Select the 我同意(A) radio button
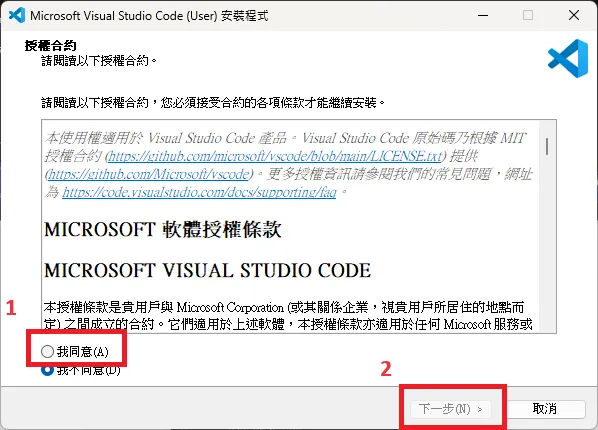This screenshot has width=598, height=430. 47,351
